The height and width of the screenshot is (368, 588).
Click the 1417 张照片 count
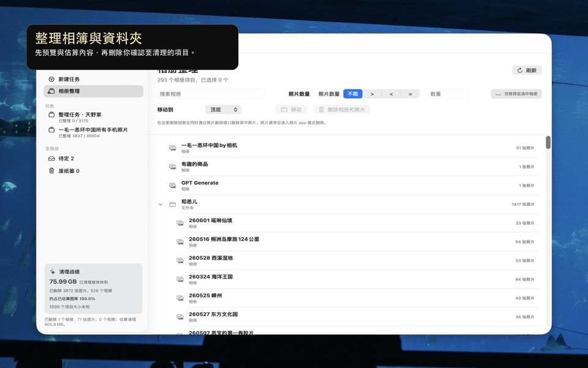click(x=523, y=204)
